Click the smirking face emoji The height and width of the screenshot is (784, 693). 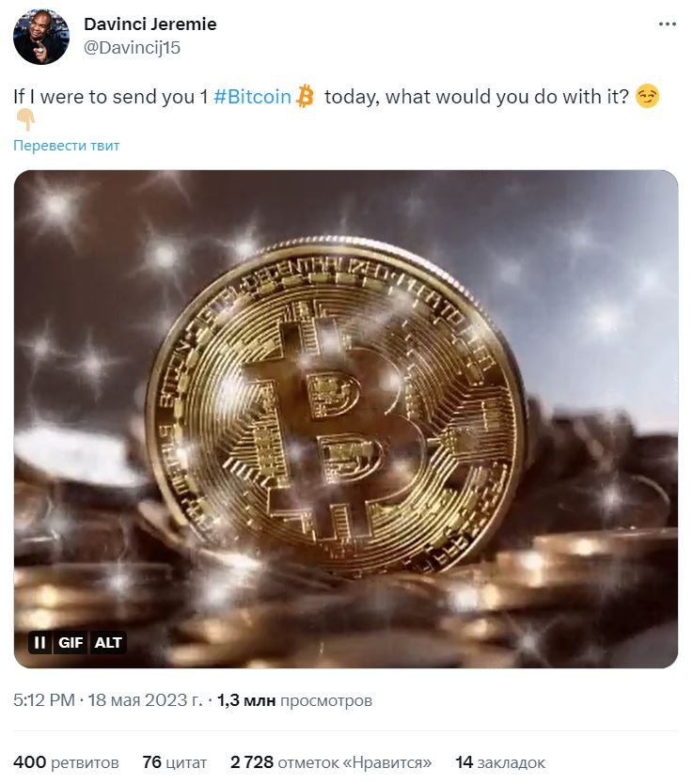(648, 96)
